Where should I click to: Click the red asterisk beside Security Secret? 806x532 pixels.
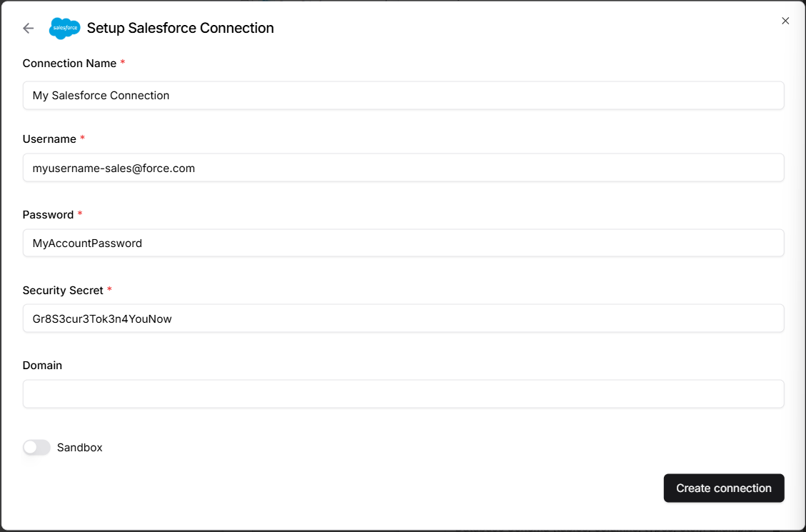(110, 290)
